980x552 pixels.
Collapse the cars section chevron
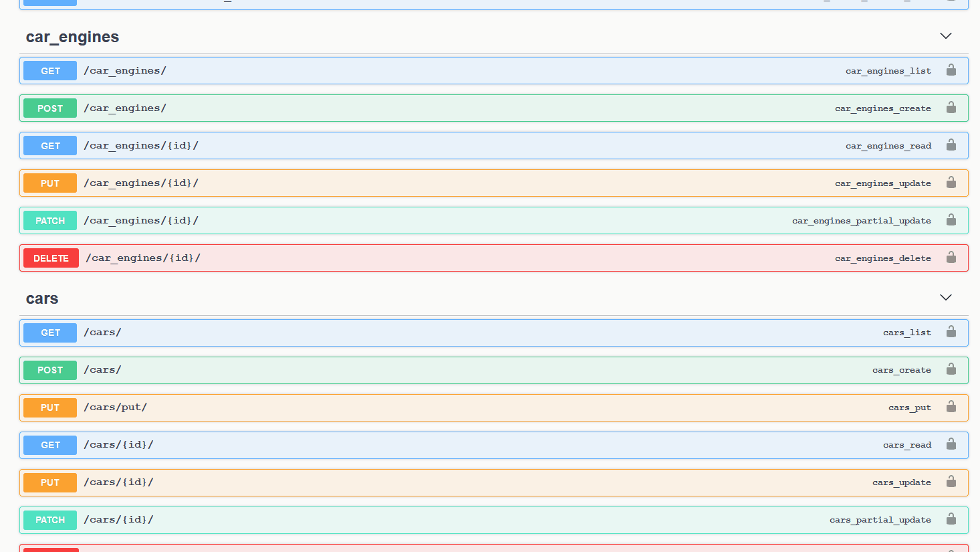[x=945, y=298]
